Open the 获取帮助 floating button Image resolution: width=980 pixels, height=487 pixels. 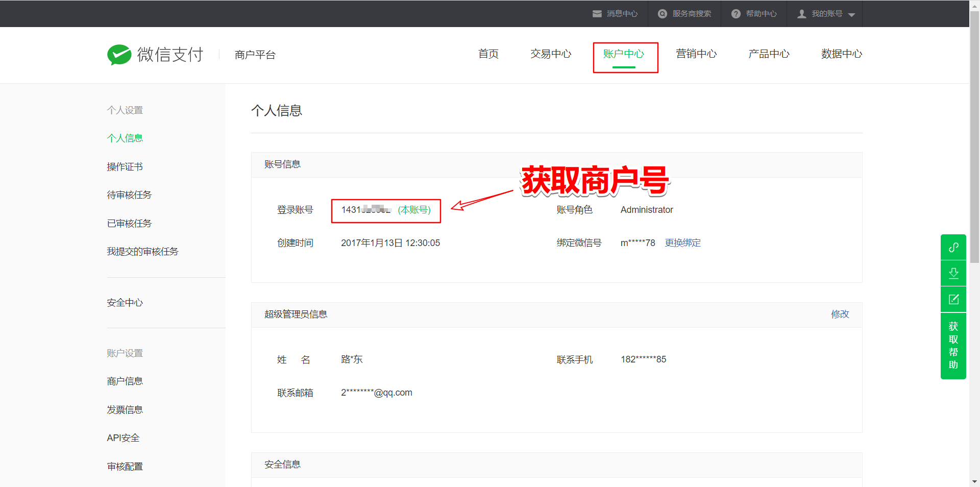point(953,346)
